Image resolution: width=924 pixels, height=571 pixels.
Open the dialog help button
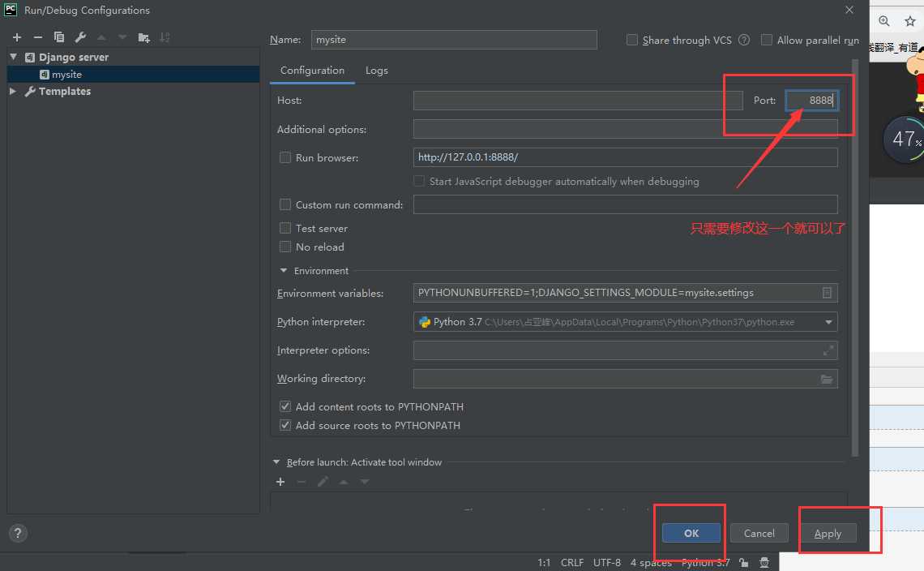18,533
